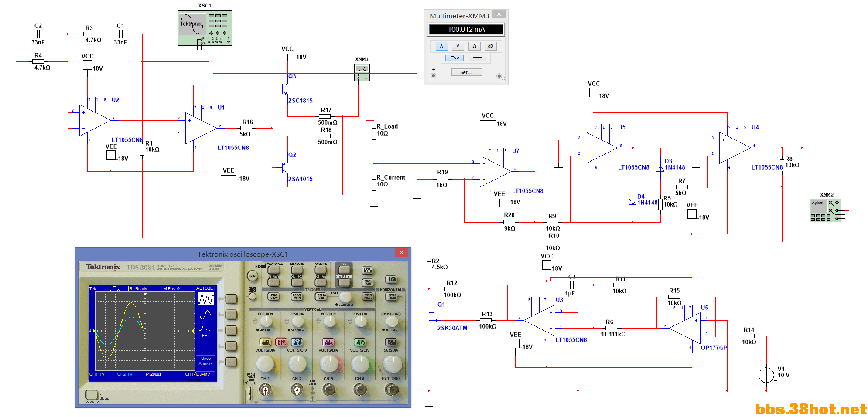The height and width of the screenshot is (417, 868).
Task: Click the HELP button on the oscilloscope
Action: 344,270
